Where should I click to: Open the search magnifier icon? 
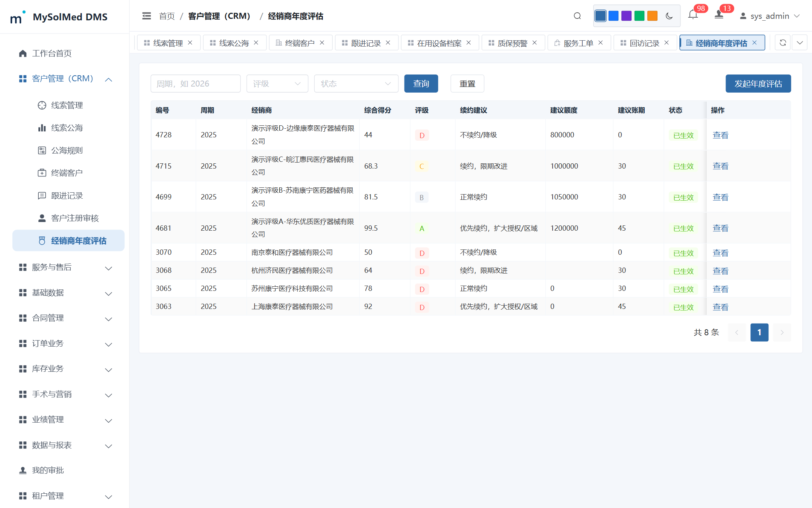[577, 16]
